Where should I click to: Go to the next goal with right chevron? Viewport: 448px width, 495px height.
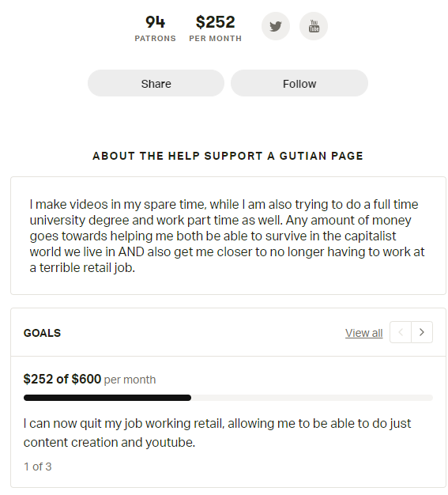422,332
